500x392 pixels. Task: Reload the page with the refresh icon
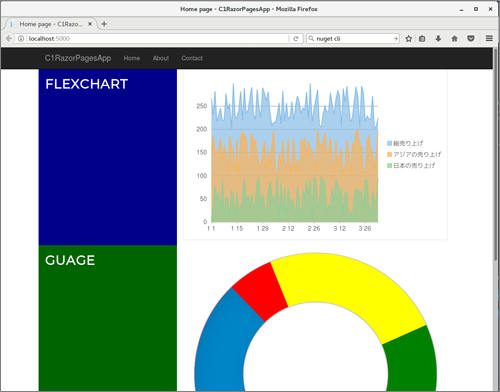coord(295,39)
